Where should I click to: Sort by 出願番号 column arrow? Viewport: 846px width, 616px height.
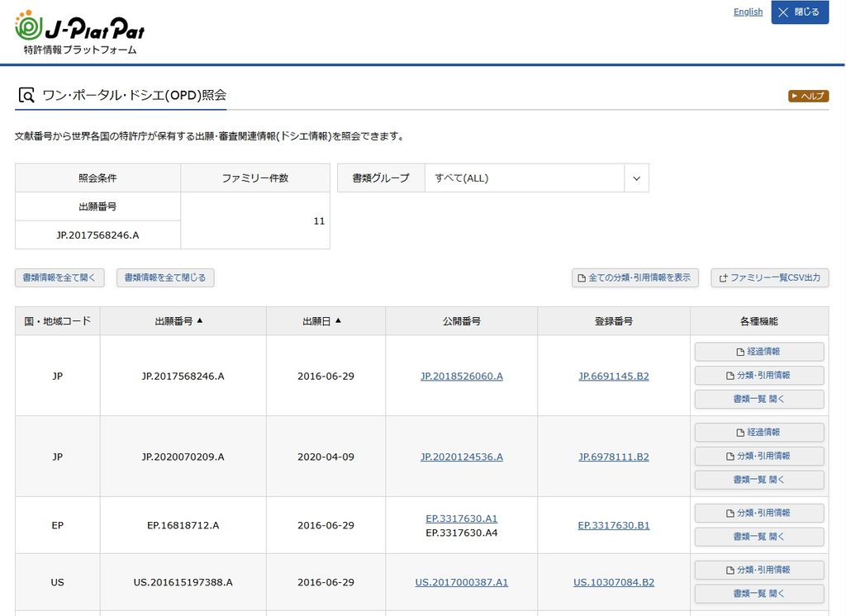[200, 320]
